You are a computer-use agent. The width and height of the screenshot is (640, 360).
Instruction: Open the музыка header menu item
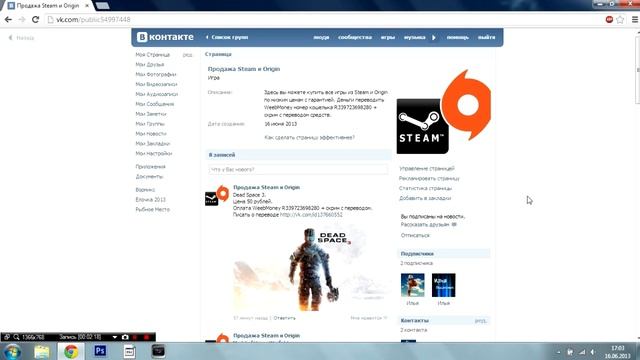tap(414, 37)
